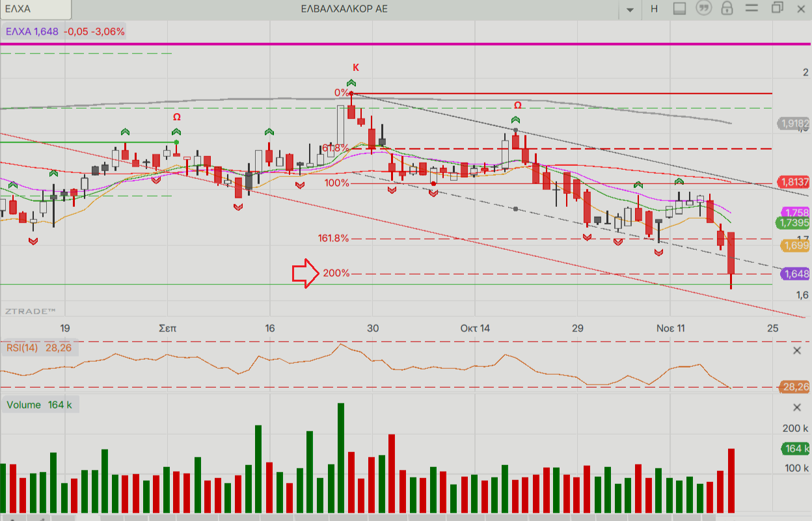Screen dimensions: 812x521
Task: Select the Volume 164 k legend label
Action: (39, 405)
